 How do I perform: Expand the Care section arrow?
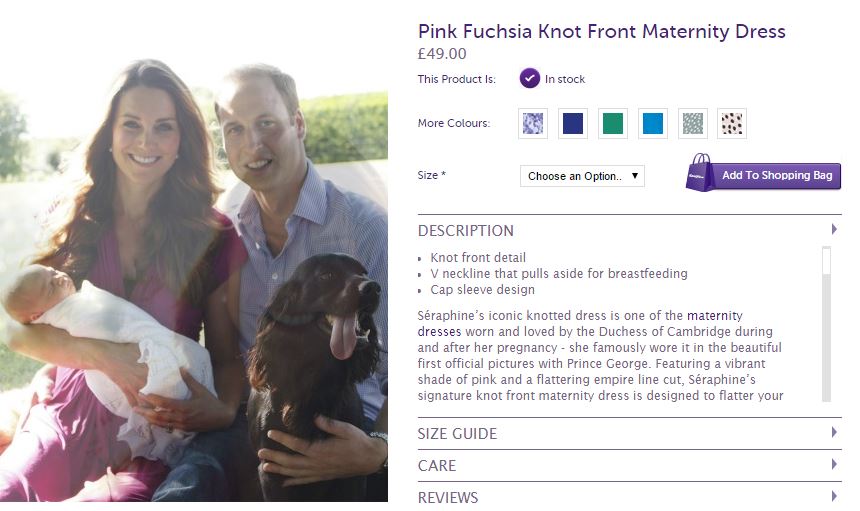[x=834, y=465]
